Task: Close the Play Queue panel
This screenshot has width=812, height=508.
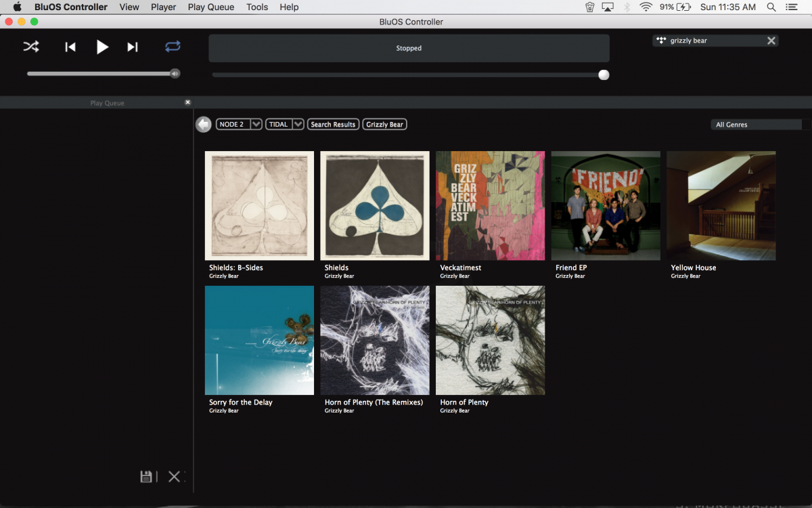Action: pos(188,102)
